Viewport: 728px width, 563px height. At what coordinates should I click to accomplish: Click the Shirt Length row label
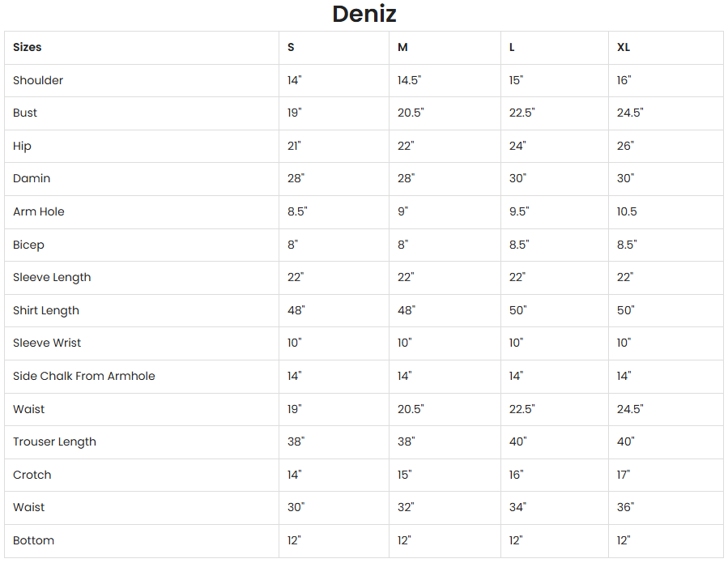[x=46, y=310]
